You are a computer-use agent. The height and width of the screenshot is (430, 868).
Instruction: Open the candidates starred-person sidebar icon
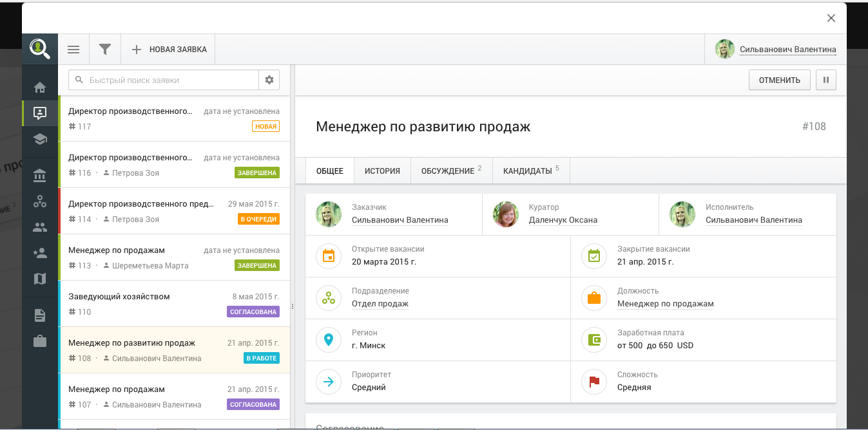tap(40, 252)
